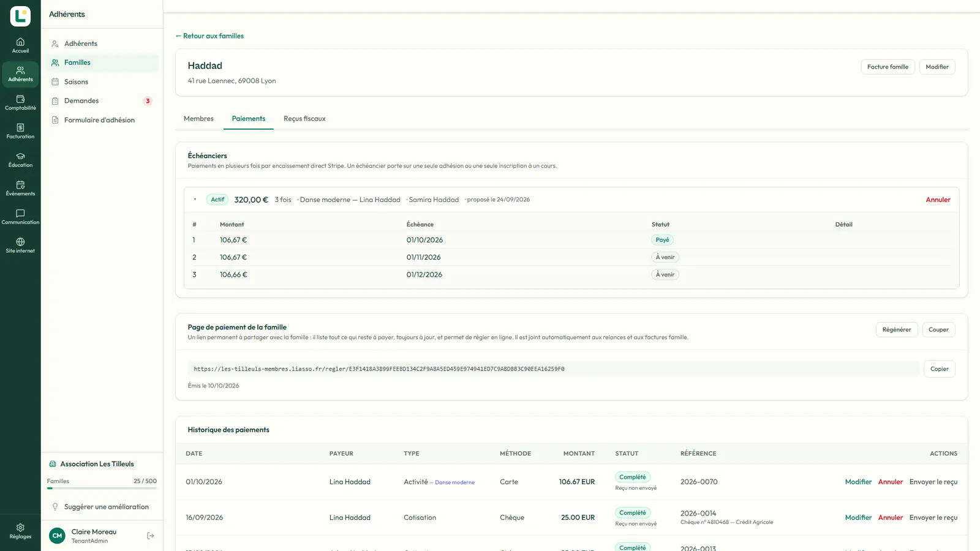Cancel the active échéancier with Annuler
Viewport: 980px width, 551px height.
click(x=938, y=200)
